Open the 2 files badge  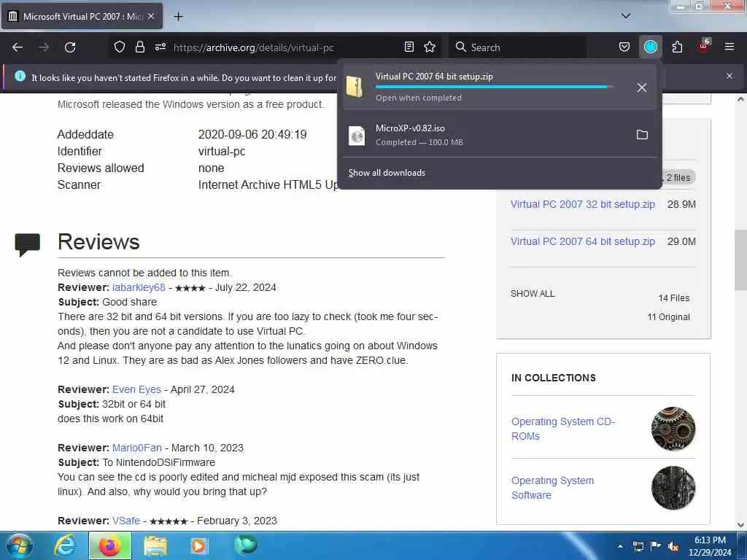pos(678,178)
